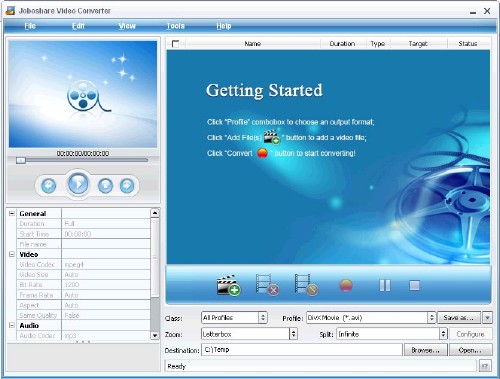Open the Tools menu
This screenshot has width=500, height=379.
pyautogui.click(x=176, y=26)
